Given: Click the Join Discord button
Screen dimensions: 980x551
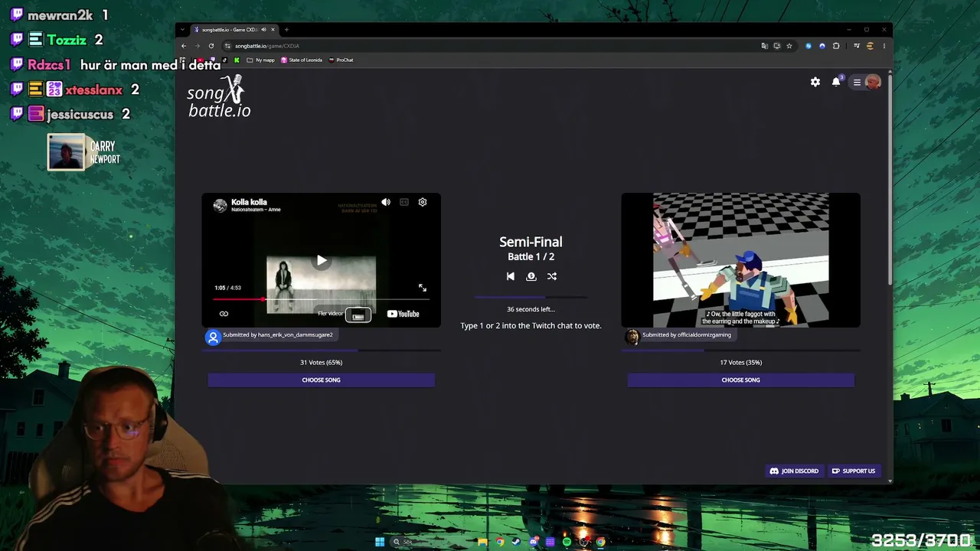Looking at the screenshot, I should [794, 471].
